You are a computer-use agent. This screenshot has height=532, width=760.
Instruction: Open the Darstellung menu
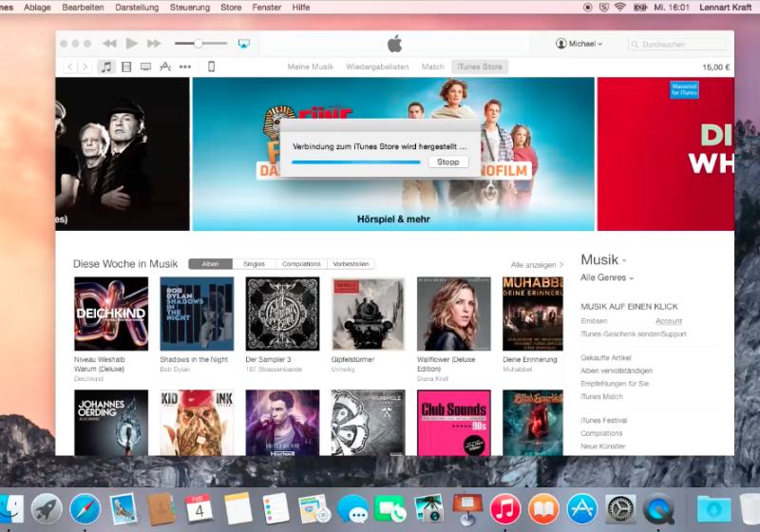point(137,7)
